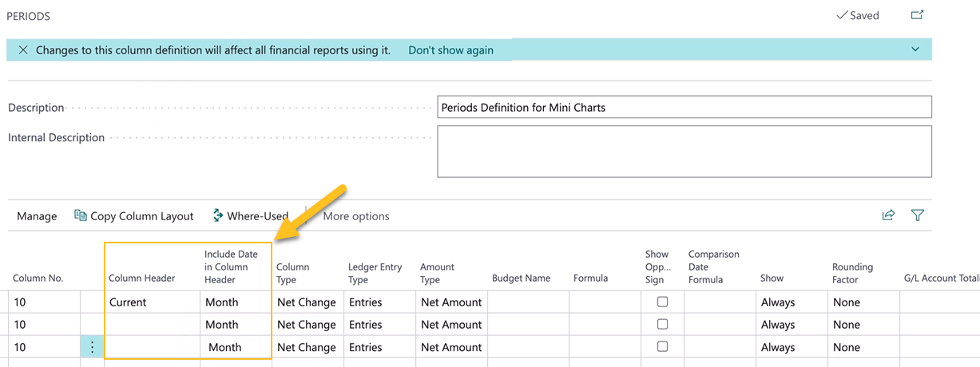This screenshot has height=367, width=980.
Task: Dismiss the column definition notification banner
Action: tap(23, 50)
